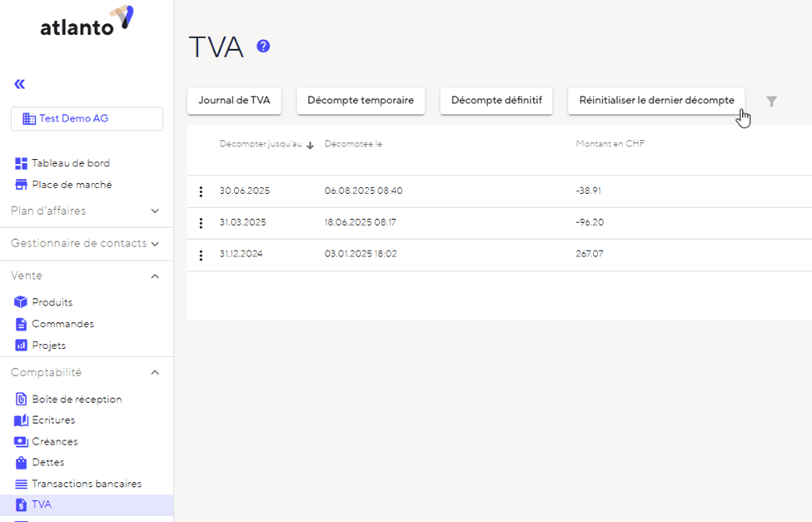This screenshot has height=522, width=812.
Task: Collapse the Vente section
Action: 155,276
